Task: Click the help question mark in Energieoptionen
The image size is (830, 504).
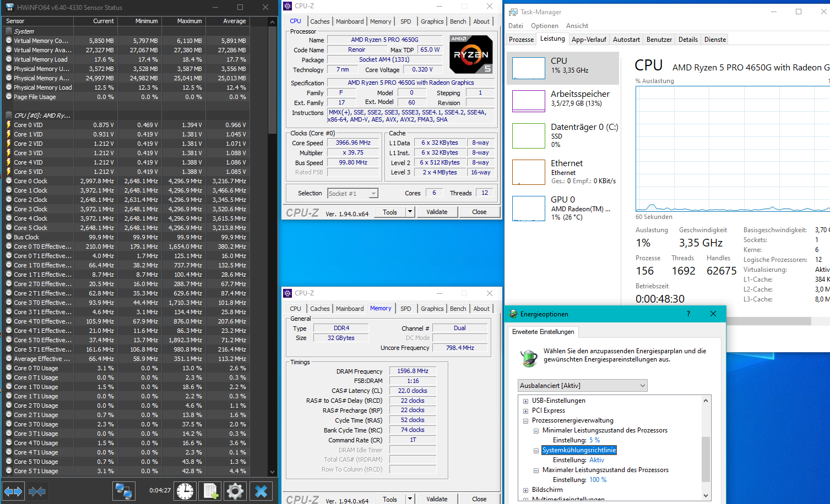Action: pos(688,314)
